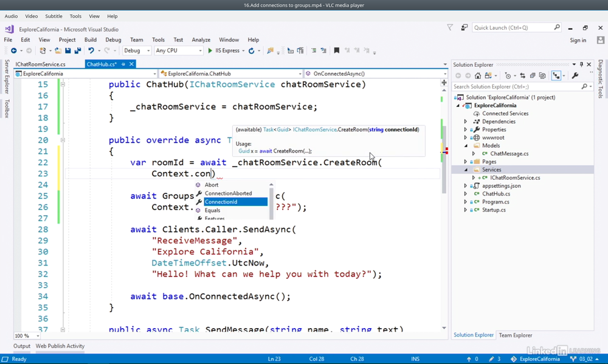Screen dimensions: 608x364
Task: Switch to IChatRoomService.cs tab
Action: click(x=40, y=64)
